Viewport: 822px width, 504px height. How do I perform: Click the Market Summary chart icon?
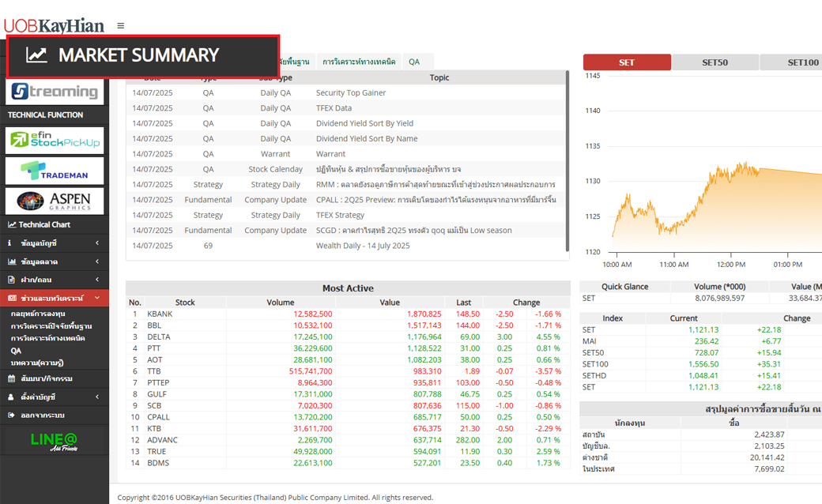[x=36, y=55]
